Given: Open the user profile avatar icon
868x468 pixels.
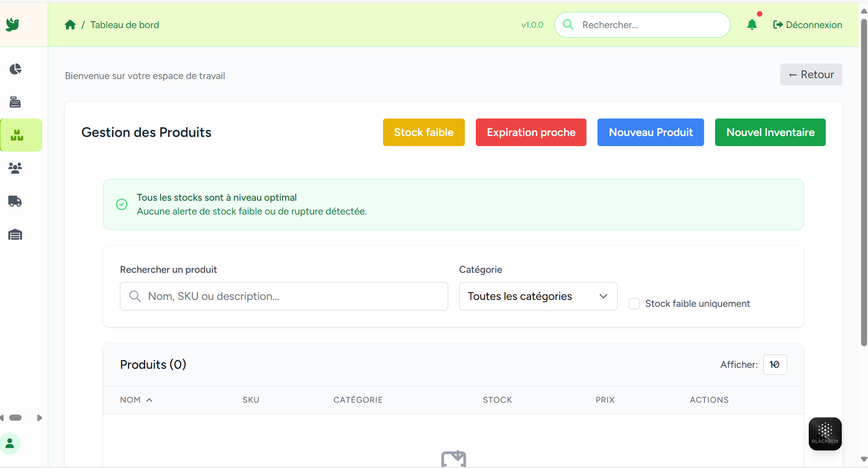Looking at the screenshot, I should click(x=10, y=444).
